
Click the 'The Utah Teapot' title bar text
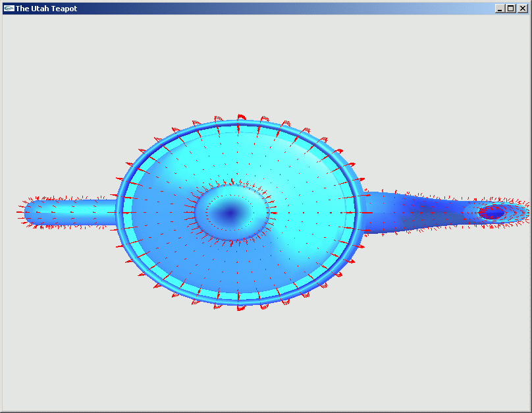tap(46, 9)
